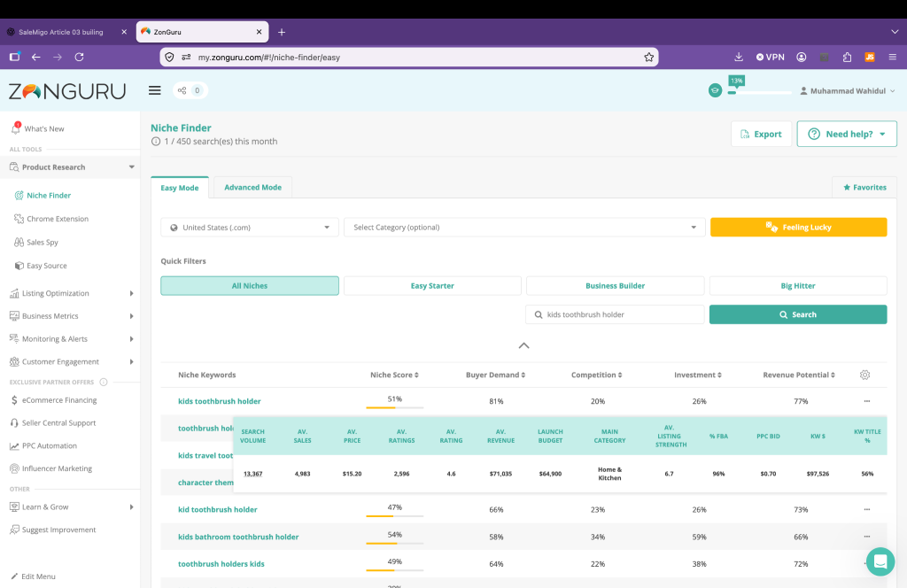Click the VPN toolbar button

click(770, 57)
